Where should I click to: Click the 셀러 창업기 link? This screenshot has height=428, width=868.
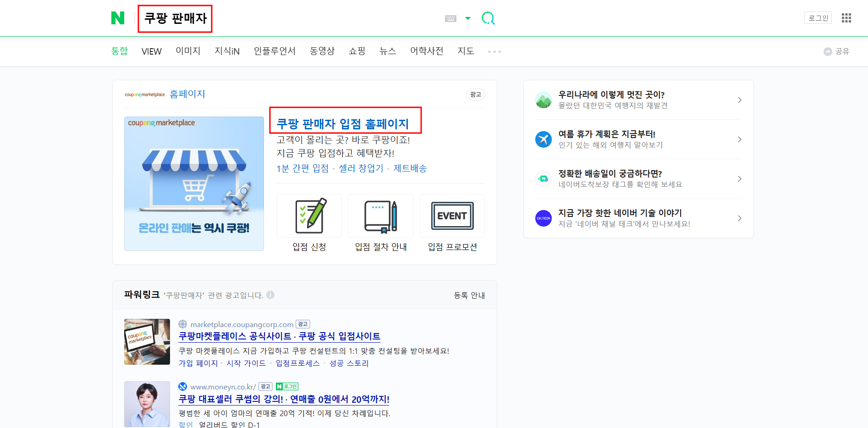pyautogui.click(x=361, y=168)
